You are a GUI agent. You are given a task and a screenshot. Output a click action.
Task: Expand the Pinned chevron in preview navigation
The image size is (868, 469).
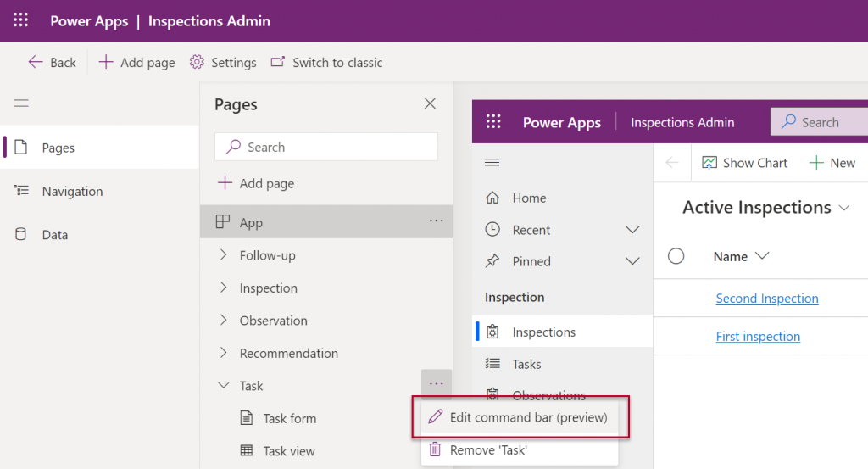[632, 261]
